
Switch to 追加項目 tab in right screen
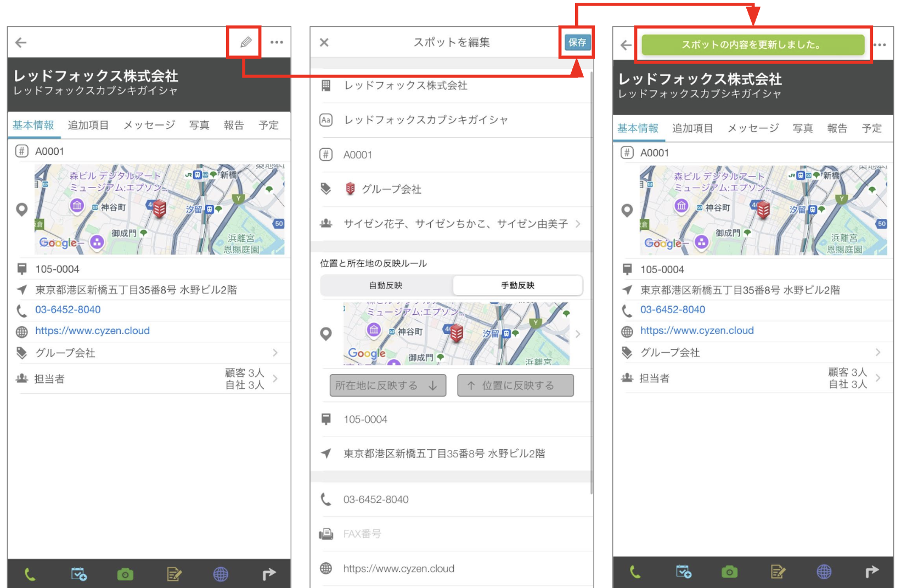pos(692,128)
